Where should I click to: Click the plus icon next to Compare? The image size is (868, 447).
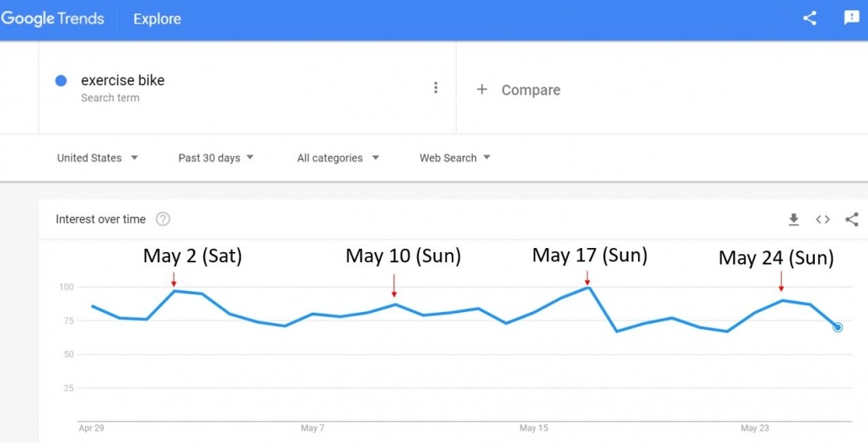pos(482,89)
